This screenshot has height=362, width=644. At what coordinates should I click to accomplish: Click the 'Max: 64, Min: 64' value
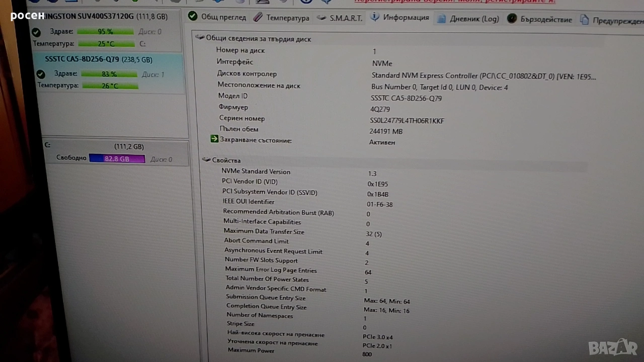(x=387, y=301)
